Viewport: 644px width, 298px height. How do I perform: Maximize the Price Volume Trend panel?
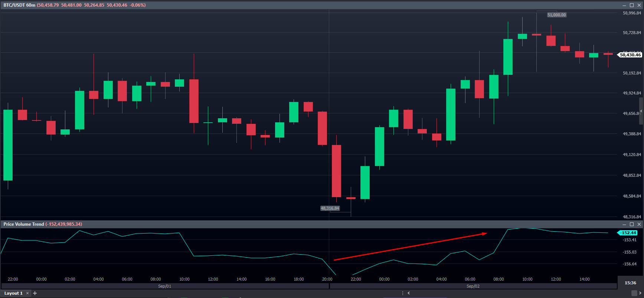632,224
